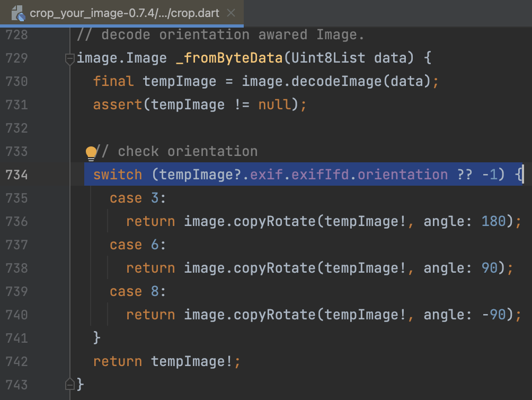Viewport: 532px width, 400px height.
Task: Click line number 742 in the gutter
Action: point(16,361)
